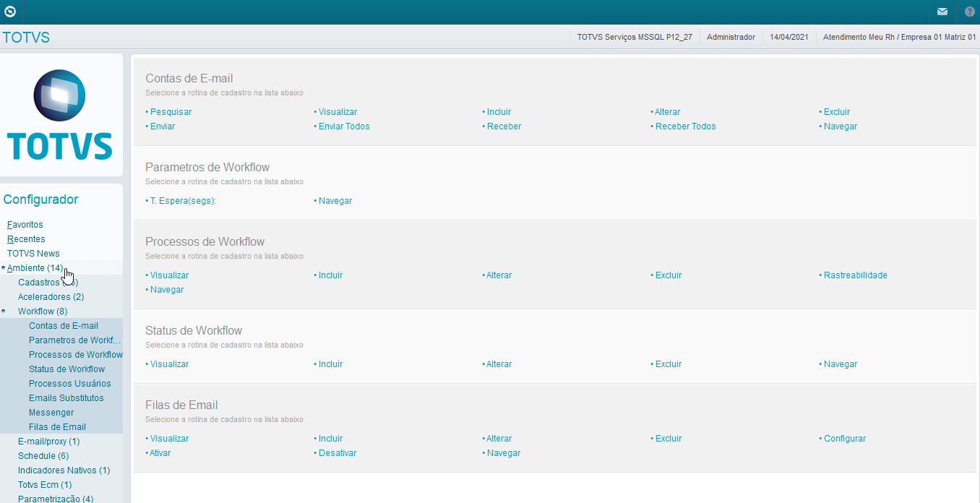Expand Aceleradores (2) menu

(x=51, y=297)
